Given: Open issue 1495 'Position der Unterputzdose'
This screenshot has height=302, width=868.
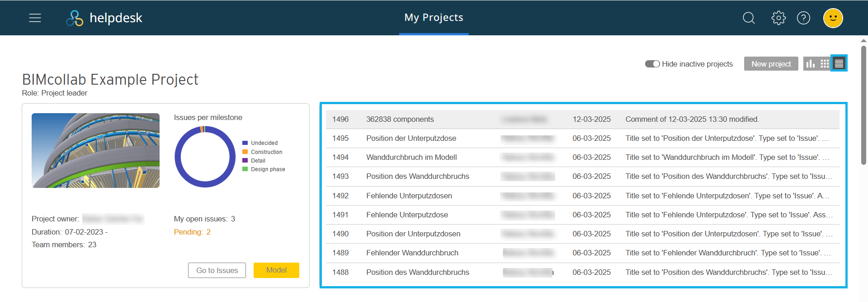Looking at the screenshot, I should pyautogui.click(x=582, y=138).
